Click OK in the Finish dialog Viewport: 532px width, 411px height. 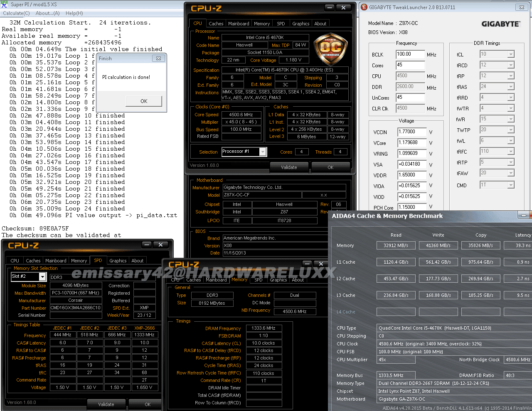click(144, 101)
